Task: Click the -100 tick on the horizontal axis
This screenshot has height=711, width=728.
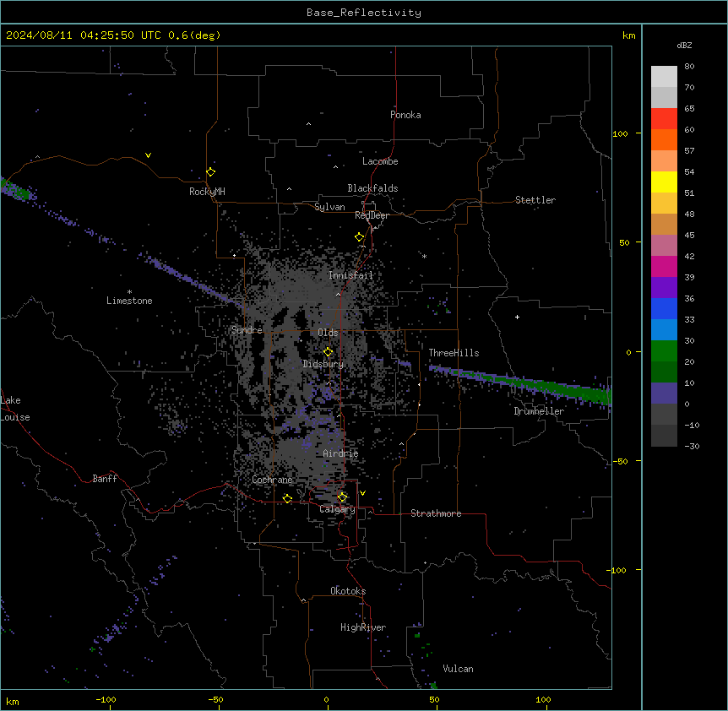Action: 106,699
